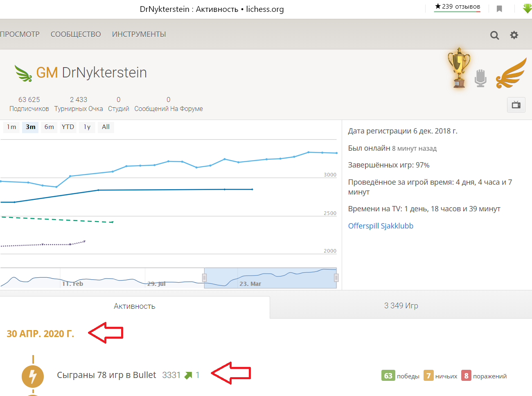Image resolution: width=532 pixels, height=396 pixels.
Task: Select the YTD chart range
Action: pos(68,127)
